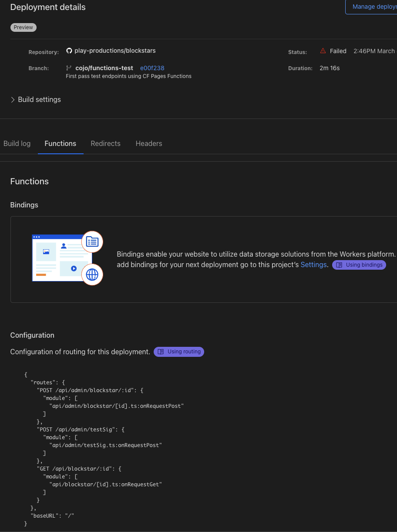Click the Manage deployment button
The width and height of the screenshot is (397, 532).
tap(374, 7)
